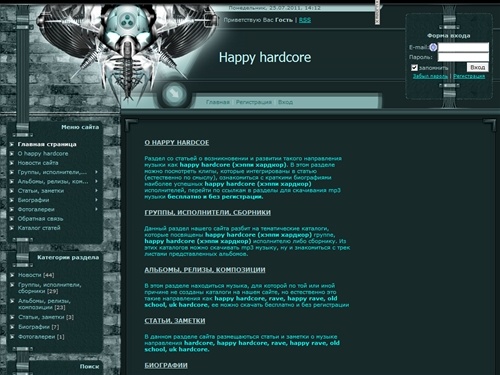500x375 pixels.
Task: Select Вход in the top navigation bar
Action: coord(286,102)
